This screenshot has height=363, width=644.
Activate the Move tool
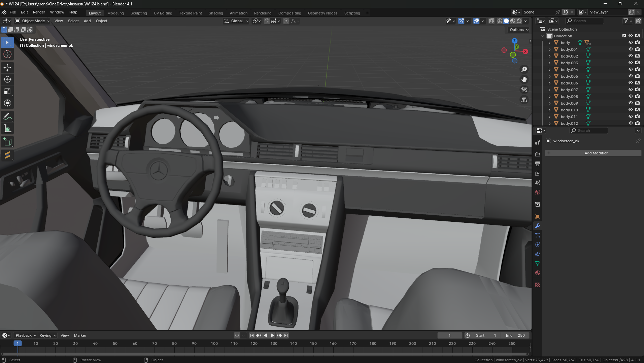(x=7, y=68)
